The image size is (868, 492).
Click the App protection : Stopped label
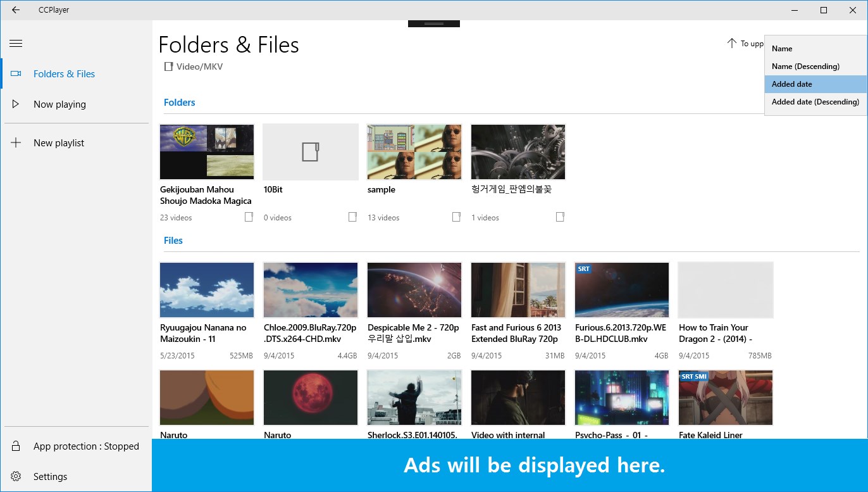click(86, 446)
